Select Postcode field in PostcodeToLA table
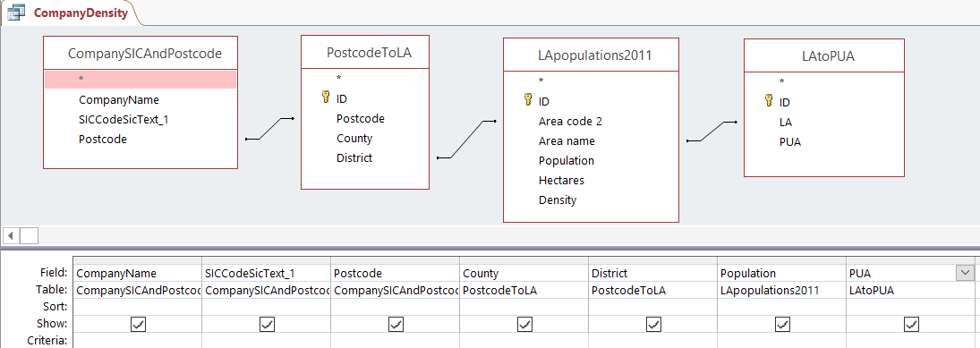This screenshot has width=980, height=348. (360, 118)
